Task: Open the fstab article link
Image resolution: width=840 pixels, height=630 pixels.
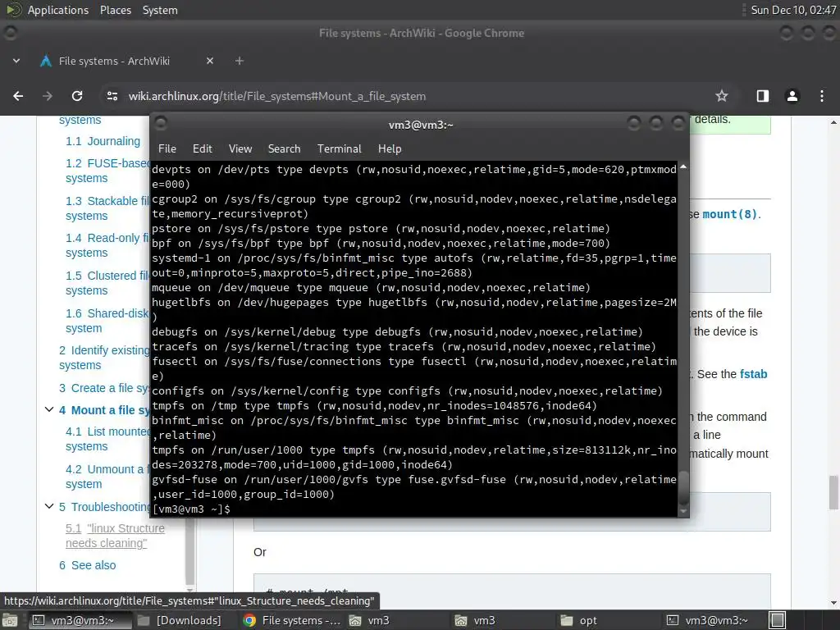Action: 753,374
